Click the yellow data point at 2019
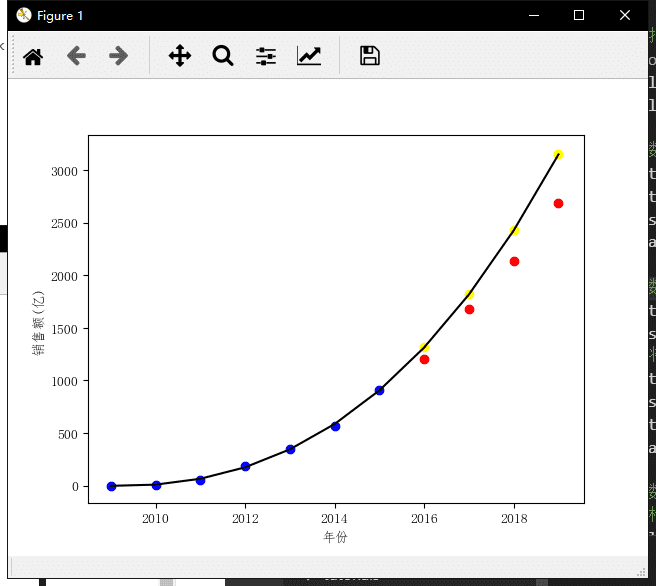 tap(558, 154)
